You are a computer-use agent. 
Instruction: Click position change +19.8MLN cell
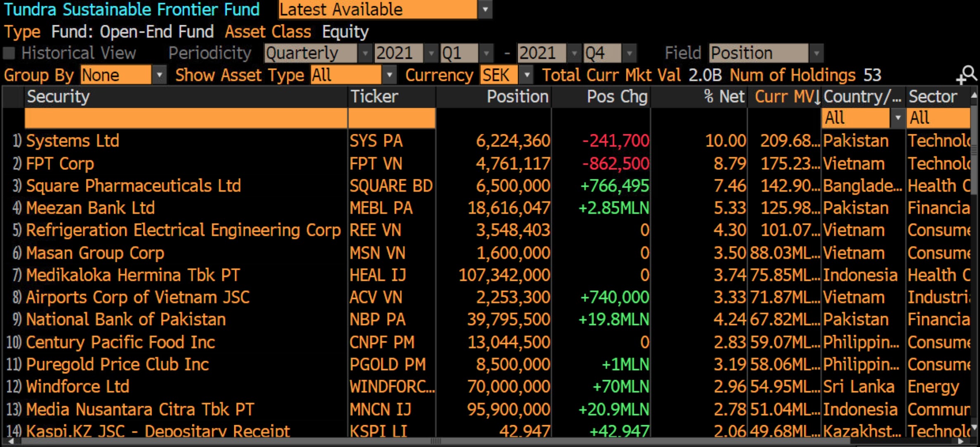coord(614,319)
